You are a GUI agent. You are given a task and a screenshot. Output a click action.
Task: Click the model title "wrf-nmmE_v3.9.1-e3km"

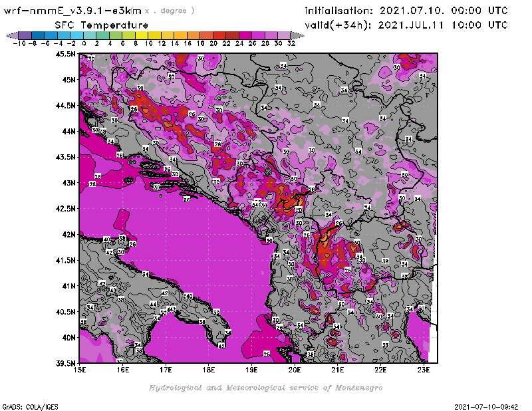pyautogui.click(x=72, y=11)
